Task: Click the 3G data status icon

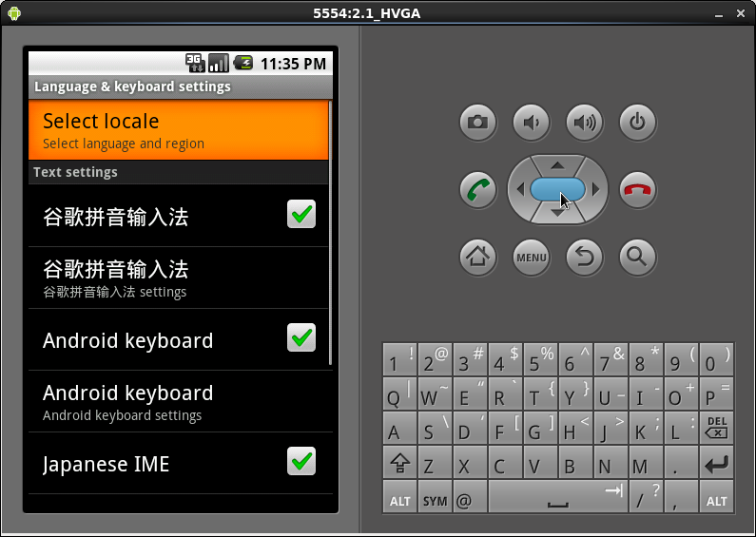Action: click(x=195, y=63)
